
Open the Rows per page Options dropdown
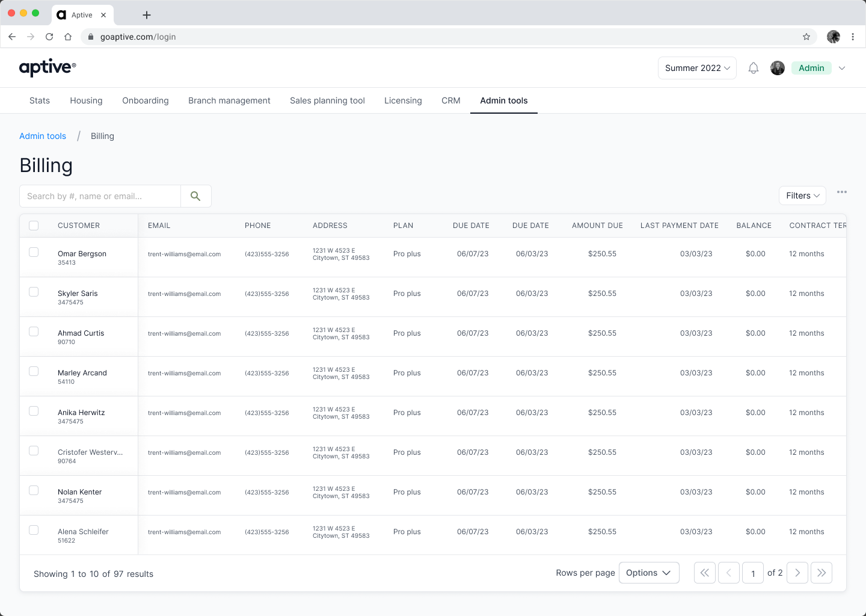click(649, 573)
